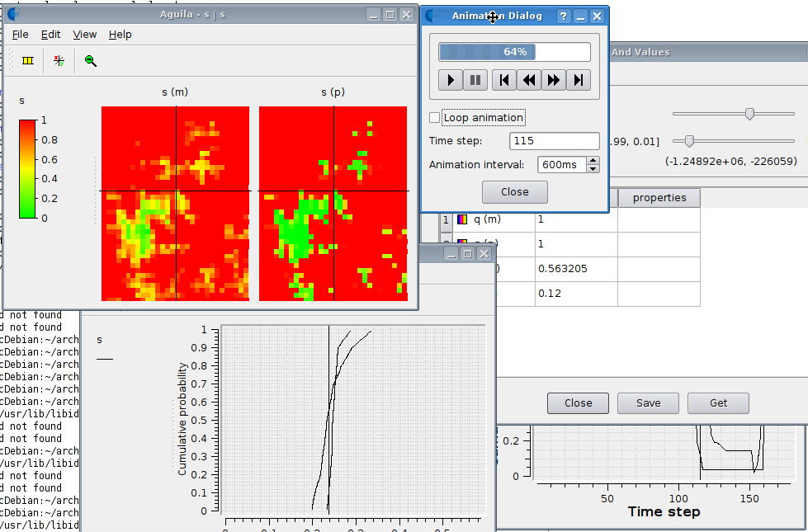Pause the animation playback
The image size is (808, 532).
tap(475, 80)
